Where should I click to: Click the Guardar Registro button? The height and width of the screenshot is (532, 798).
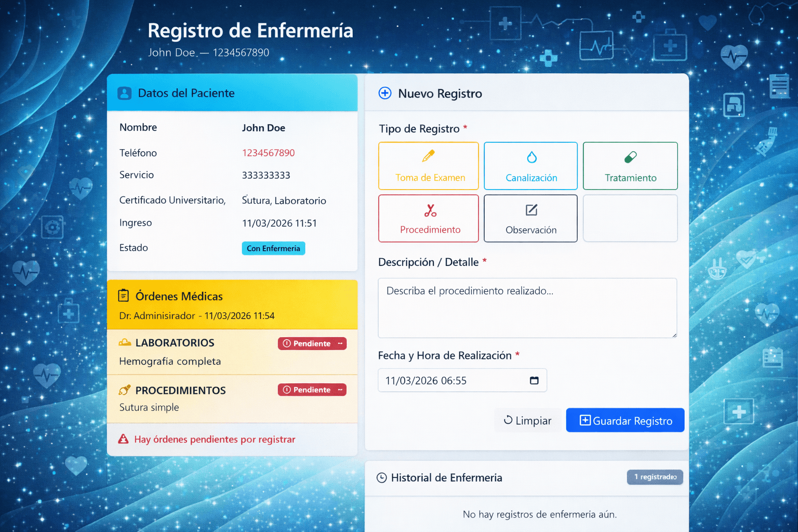click(625, 420)
